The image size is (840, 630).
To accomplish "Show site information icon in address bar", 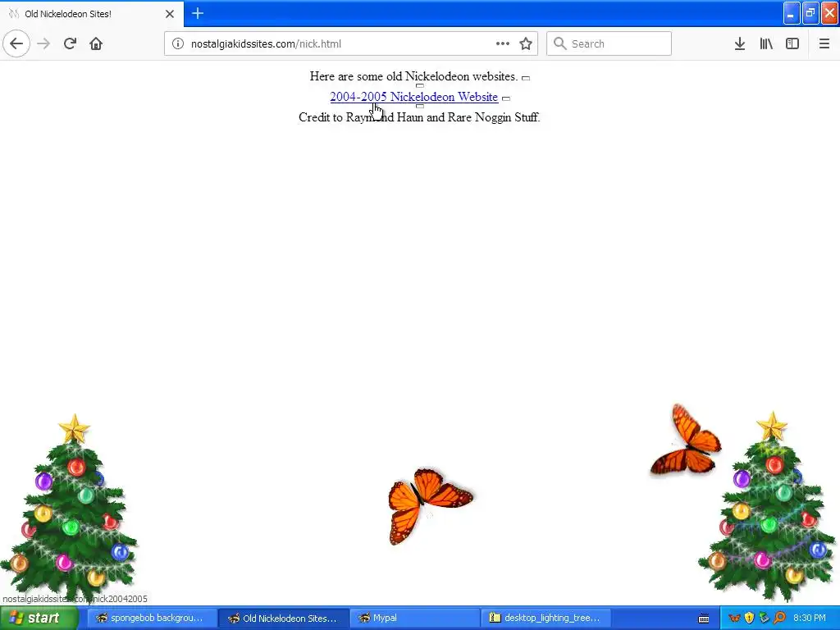I will [178, 43].
